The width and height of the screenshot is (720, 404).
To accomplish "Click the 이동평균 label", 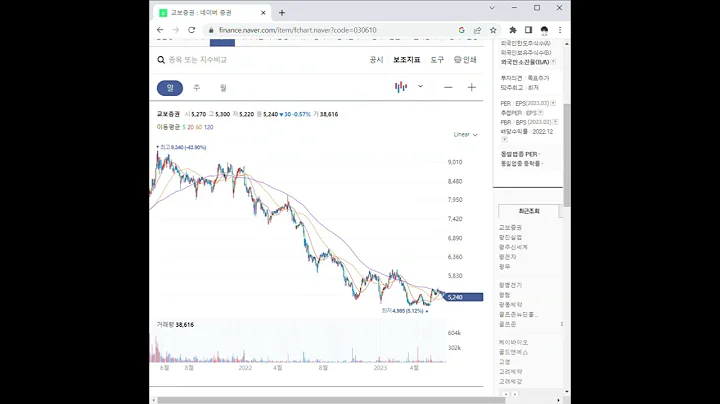I will 169,127.
